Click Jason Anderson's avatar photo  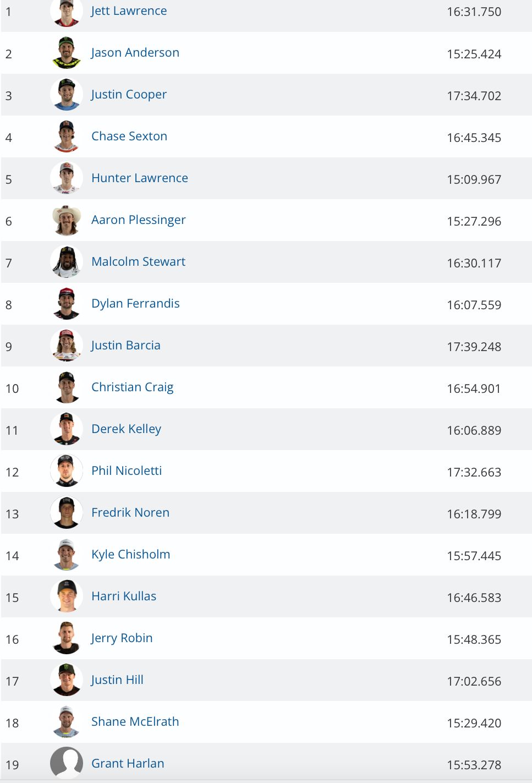67,53
